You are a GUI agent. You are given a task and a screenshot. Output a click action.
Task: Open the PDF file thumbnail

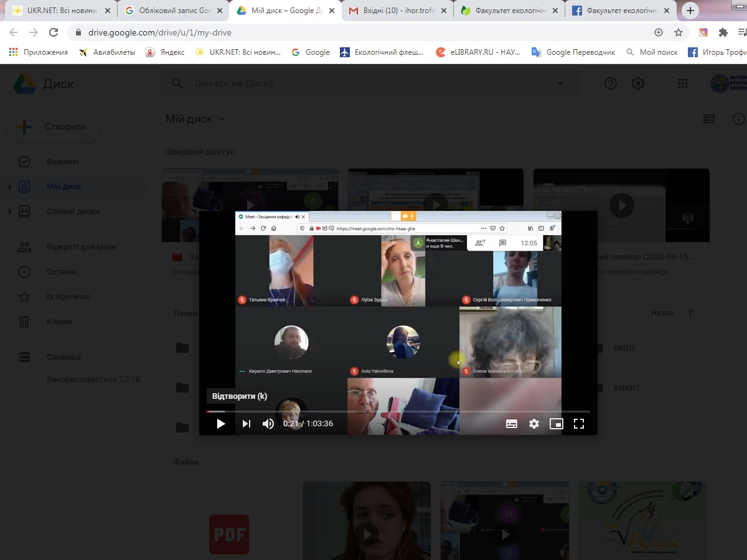[229, 521]
